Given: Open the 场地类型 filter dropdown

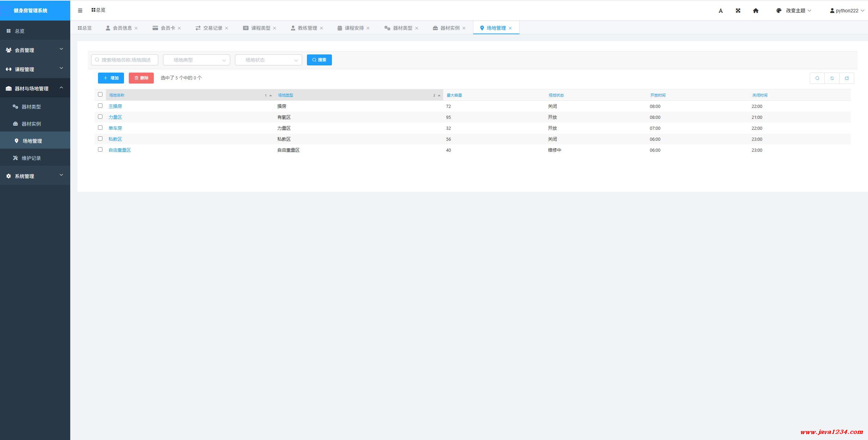Looking at the screenshot, I should tap(196, 60).
